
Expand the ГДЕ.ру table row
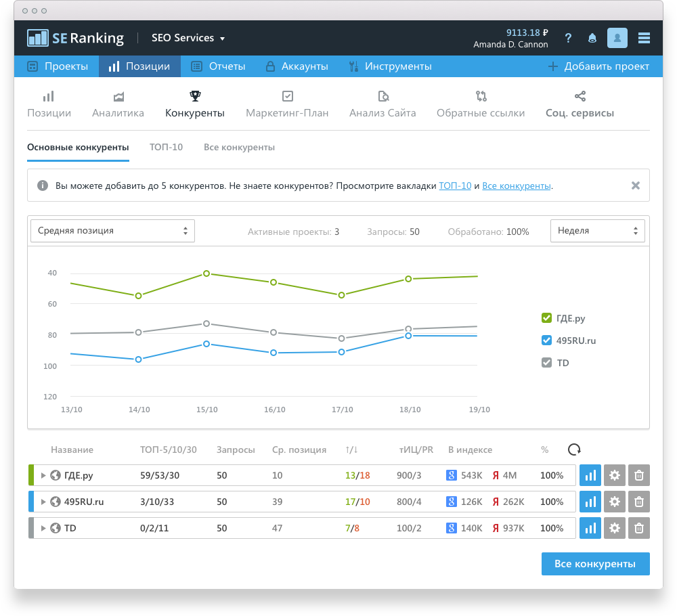pyautogui.click(x=43, y=475)
